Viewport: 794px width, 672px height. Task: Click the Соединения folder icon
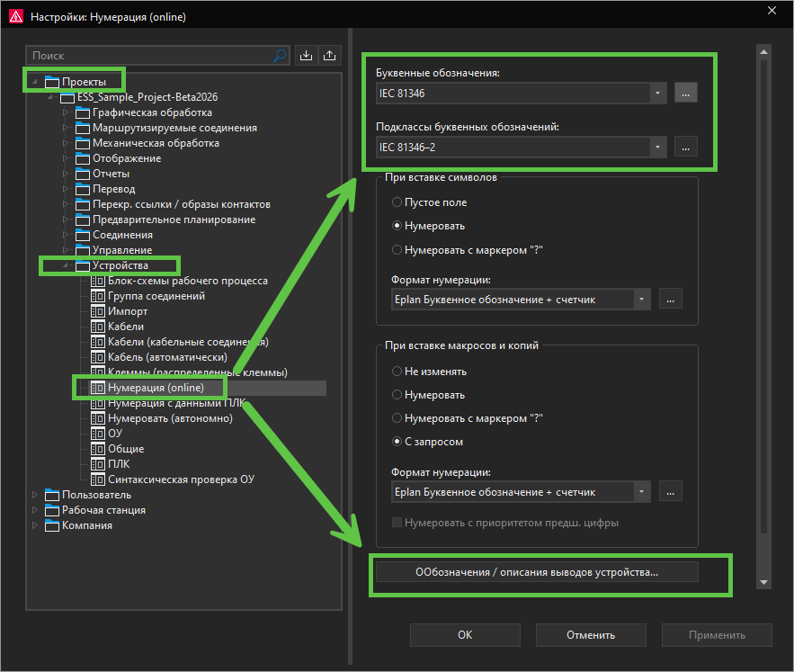83,235
